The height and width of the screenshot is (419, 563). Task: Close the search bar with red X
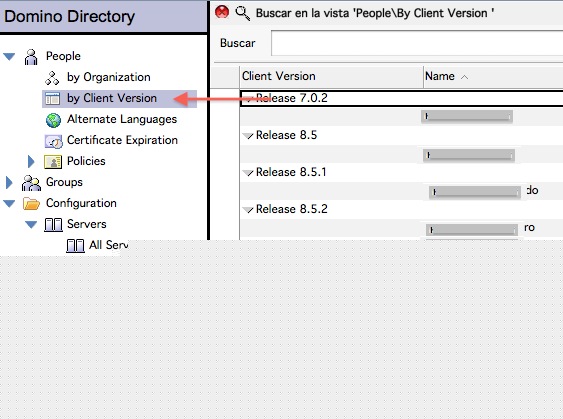click(222, 12)
